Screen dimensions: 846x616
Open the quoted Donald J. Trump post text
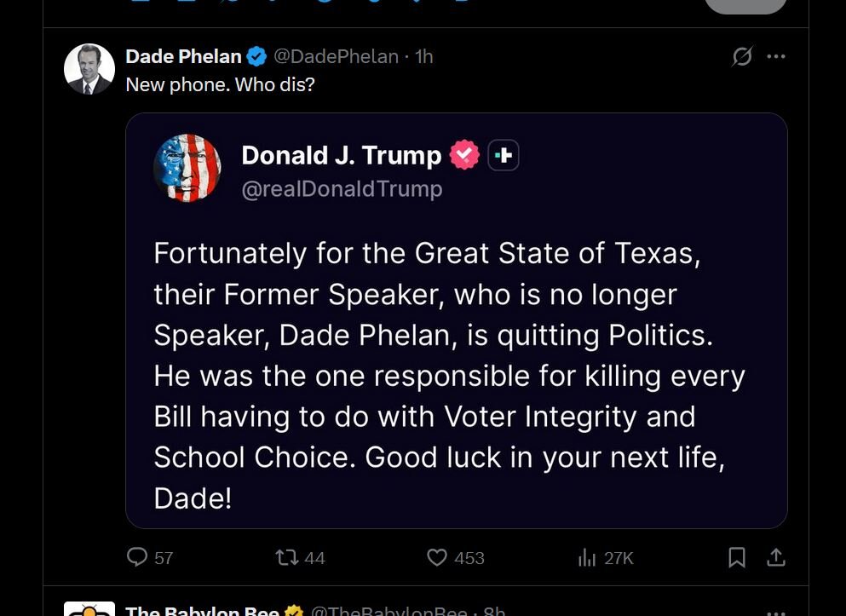pyautogui.click(x=449, y=375)
